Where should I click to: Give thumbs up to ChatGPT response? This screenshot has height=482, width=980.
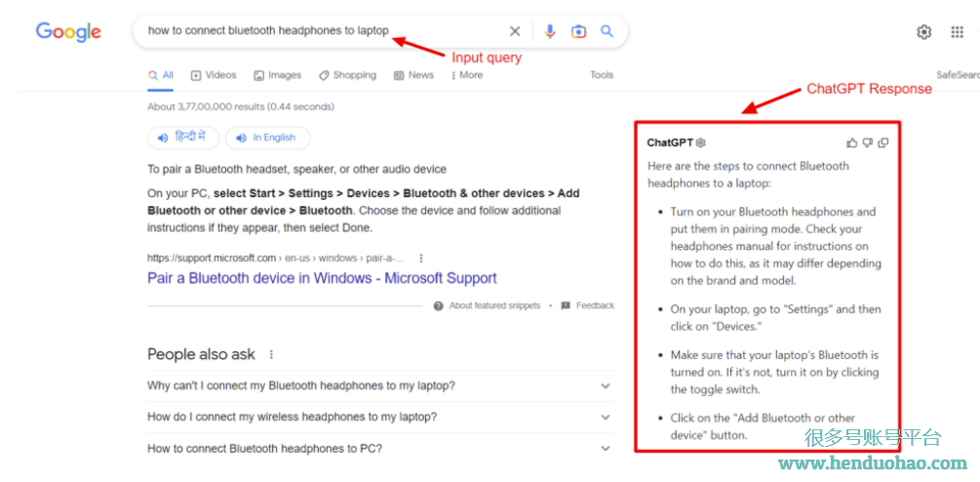852,143
